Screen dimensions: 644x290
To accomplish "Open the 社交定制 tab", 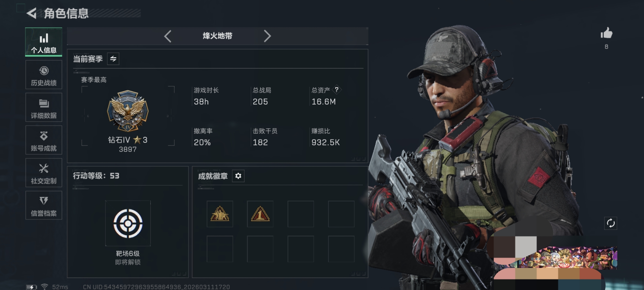I will pyautogui.click(x=44, y=173).
